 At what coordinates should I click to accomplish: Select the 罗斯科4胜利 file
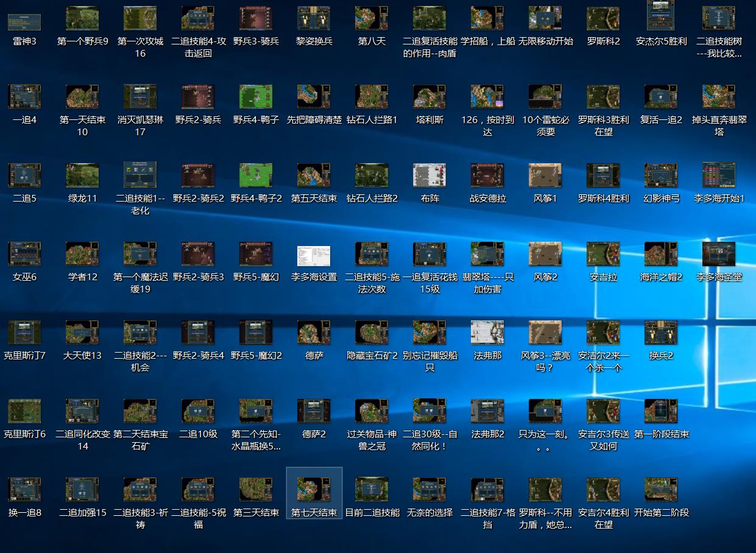point(603,176)
